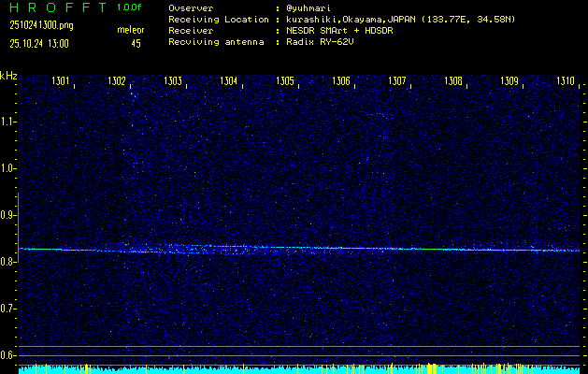
Task: Click the 1305 time marker
Action: point(285,81)
